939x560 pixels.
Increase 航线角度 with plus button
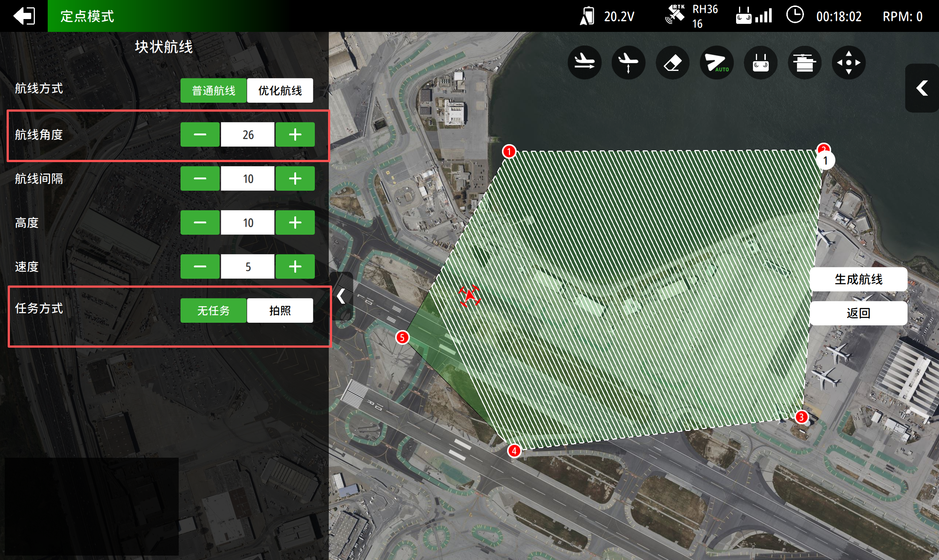pos(295,135)
